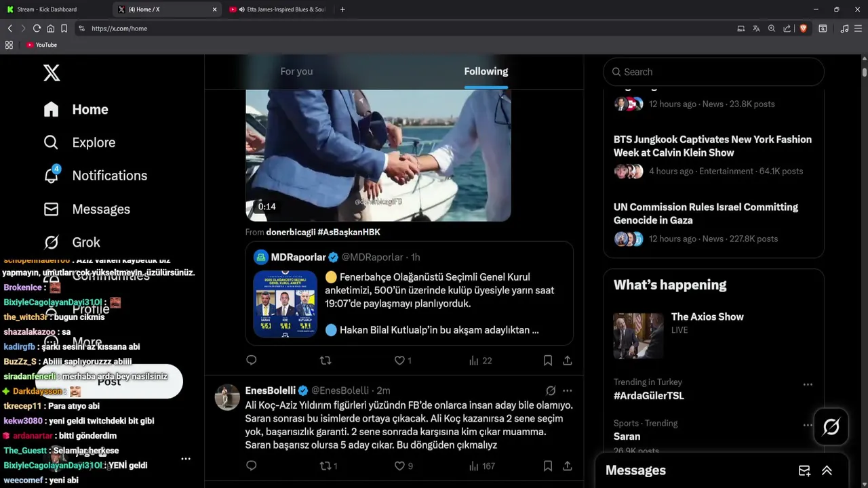Open the MDRaporlar profile name
This screenshot has height=488, width=868.
point(298,257)
